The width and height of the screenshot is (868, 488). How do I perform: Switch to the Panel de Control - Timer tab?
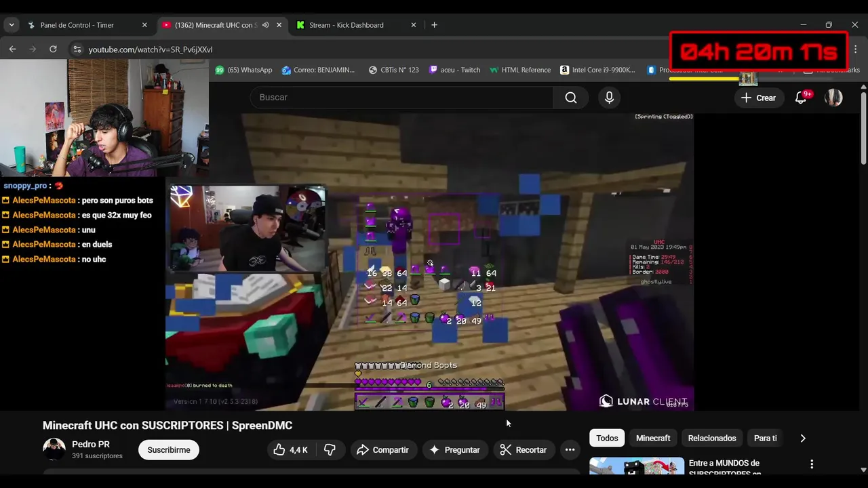(87, 25)
